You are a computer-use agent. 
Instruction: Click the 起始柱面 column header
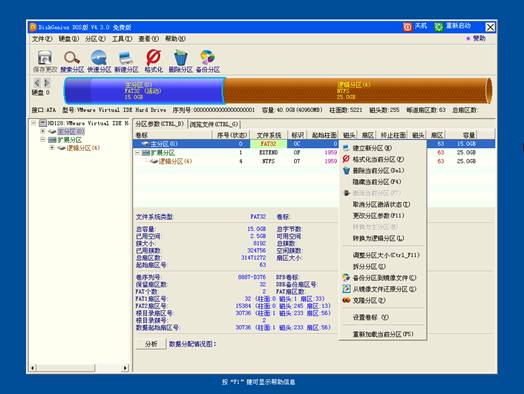(323, 135)
